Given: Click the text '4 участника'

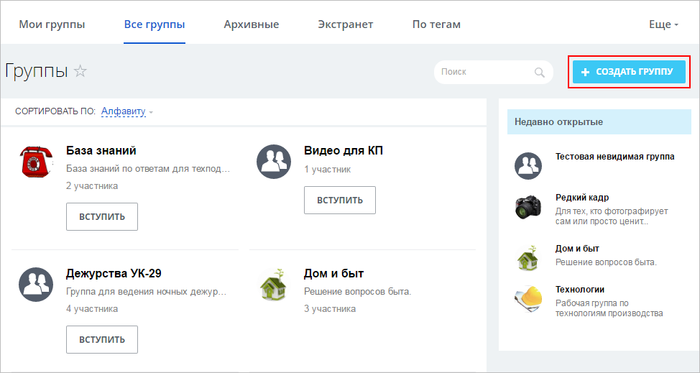Looking at the screenshot, I should (x=92, y=309).
